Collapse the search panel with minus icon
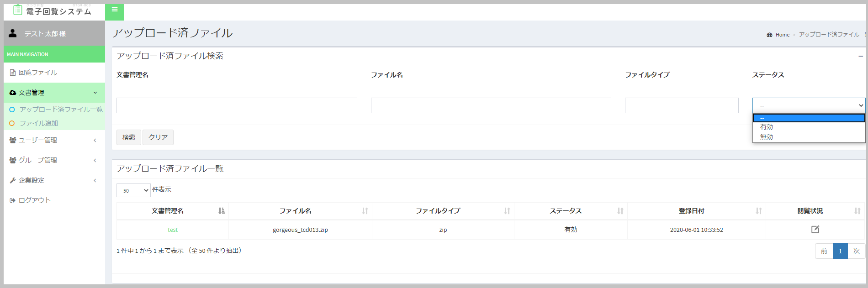The height and width of the screenshot is (288, 868). point(861,56)
